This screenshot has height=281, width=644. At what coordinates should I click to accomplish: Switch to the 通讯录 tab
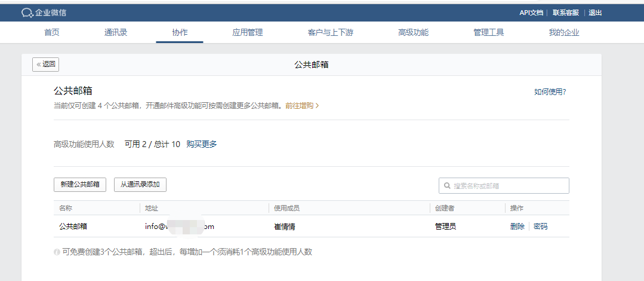[116, 32]
